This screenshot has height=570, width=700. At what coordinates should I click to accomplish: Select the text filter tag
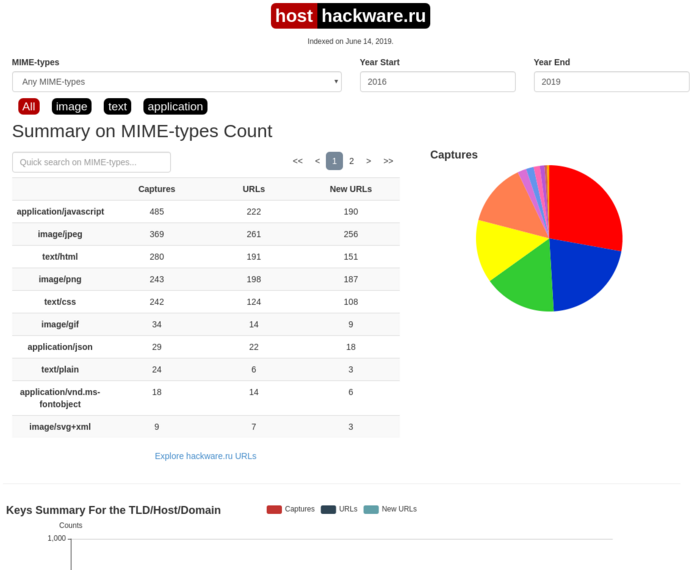click(118, 107)
